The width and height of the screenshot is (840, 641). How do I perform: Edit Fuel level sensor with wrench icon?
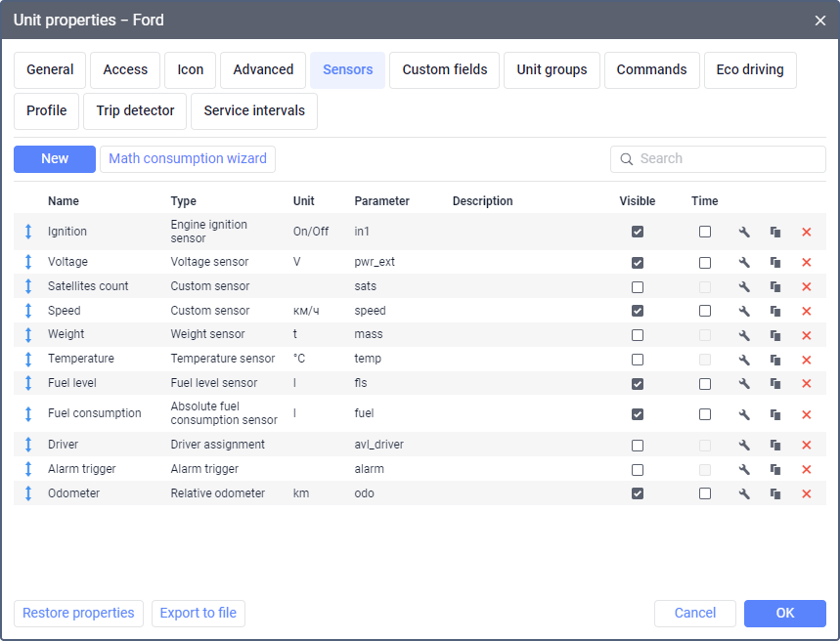[744, 384]
